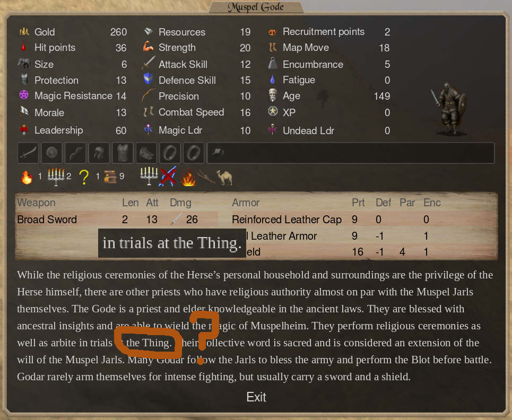Screen dimensions: 512x420
Task: Click the crossed-out red X ability icon
Action: [x=168, y=176]
